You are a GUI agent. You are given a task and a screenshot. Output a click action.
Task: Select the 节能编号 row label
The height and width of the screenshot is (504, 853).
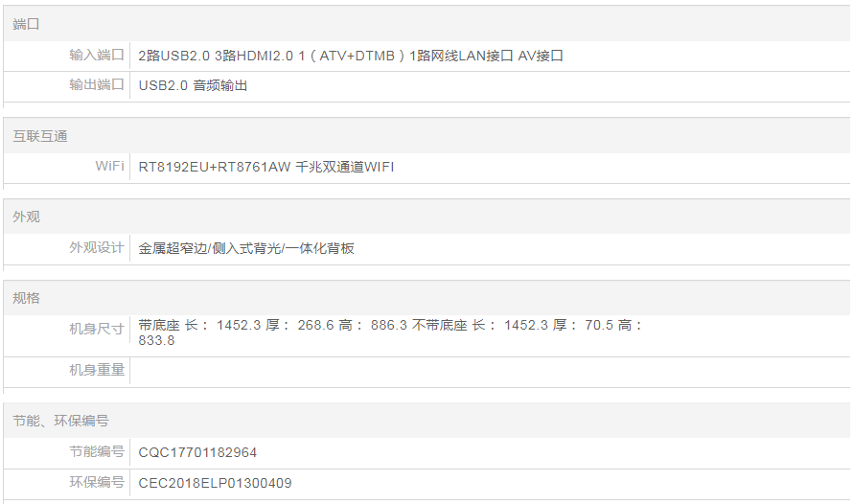[97, 451]
